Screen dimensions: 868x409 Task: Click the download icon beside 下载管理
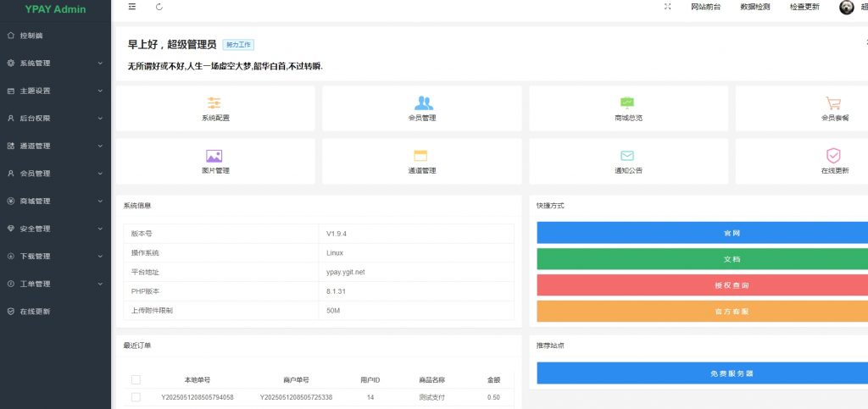(x=10, y=257)
